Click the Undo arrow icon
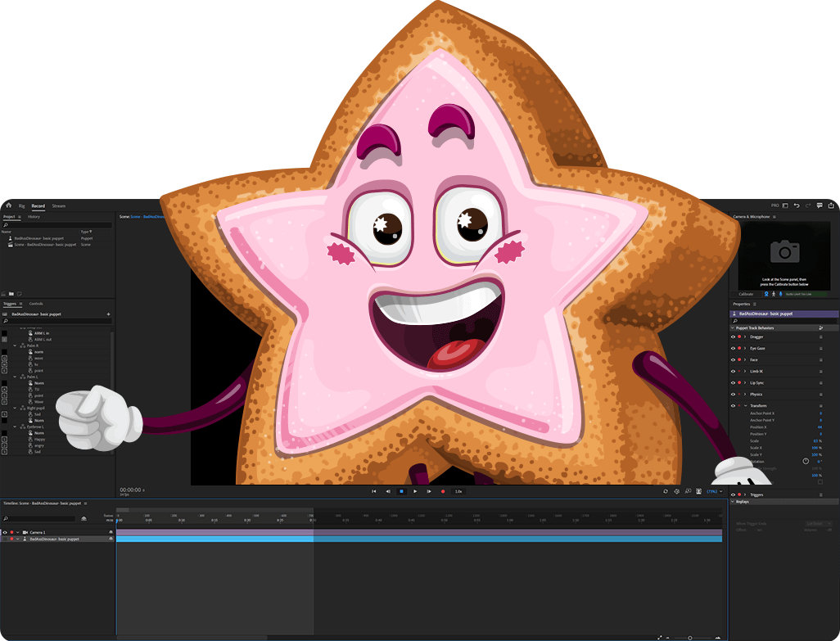 [x=797, y=205]
